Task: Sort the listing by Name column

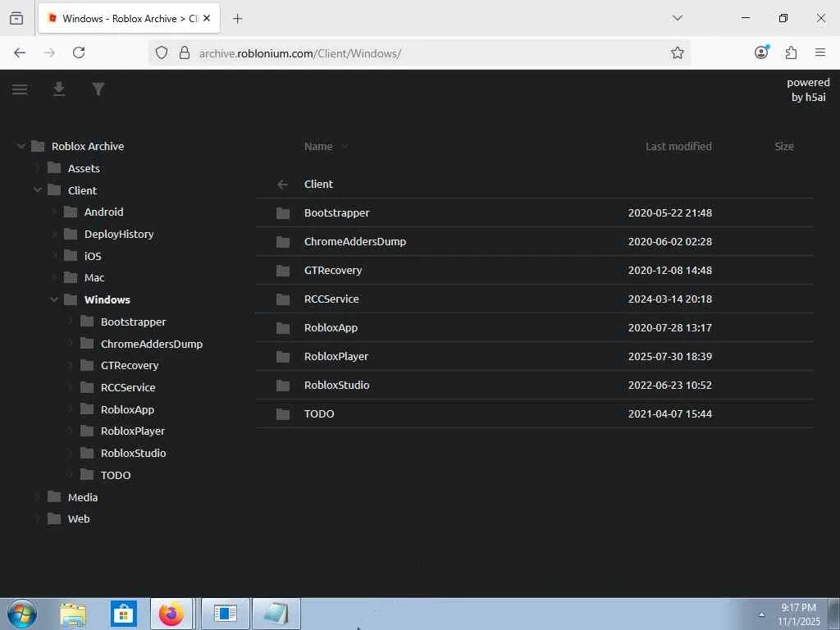Action: pos(318,146)
